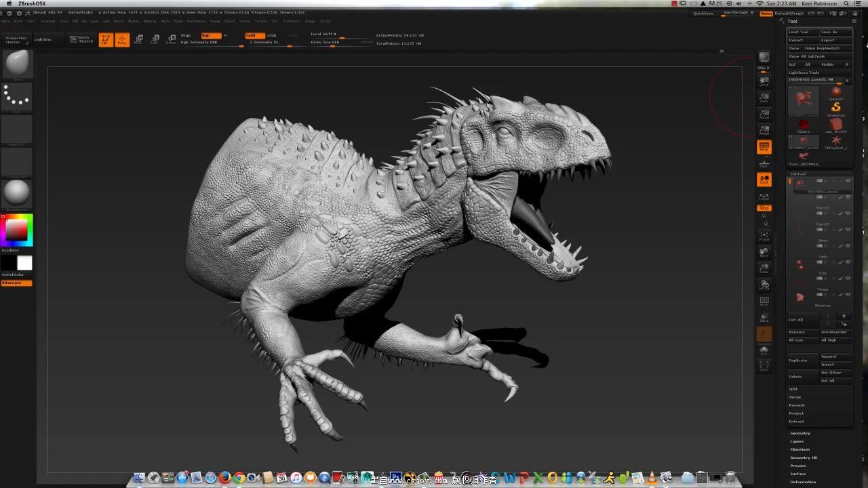Click the Export button in Tool panel

835,40
